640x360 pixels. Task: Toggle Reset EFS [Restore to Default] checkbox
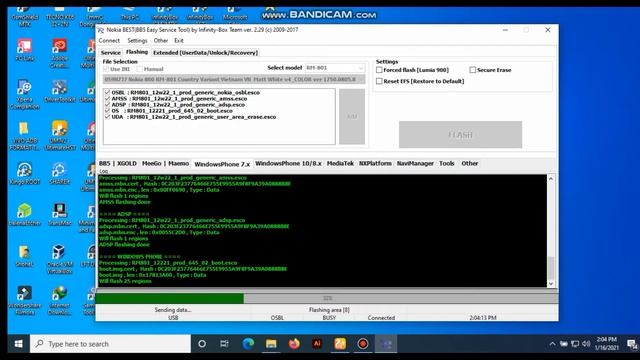point(379,81)
